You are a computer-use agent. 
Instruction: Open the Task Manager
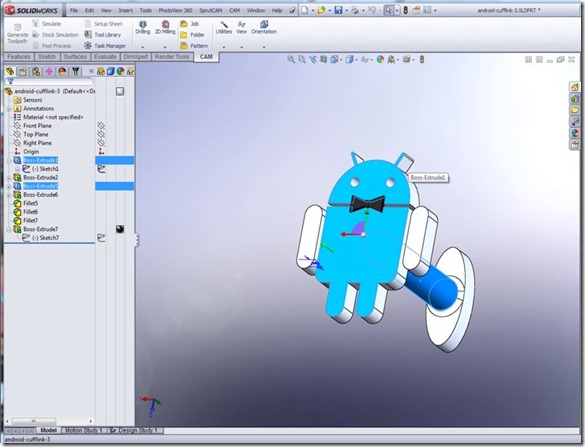[105, 46]
